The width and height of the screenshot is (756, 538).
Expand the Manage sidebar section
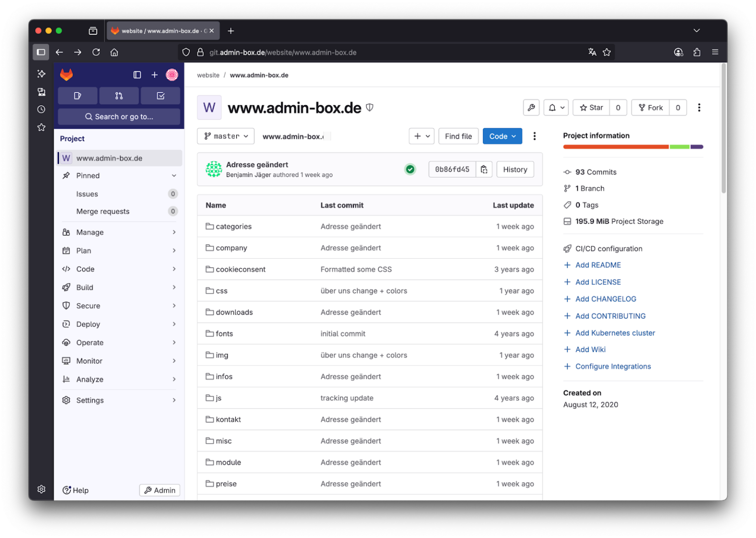point(120,232)
